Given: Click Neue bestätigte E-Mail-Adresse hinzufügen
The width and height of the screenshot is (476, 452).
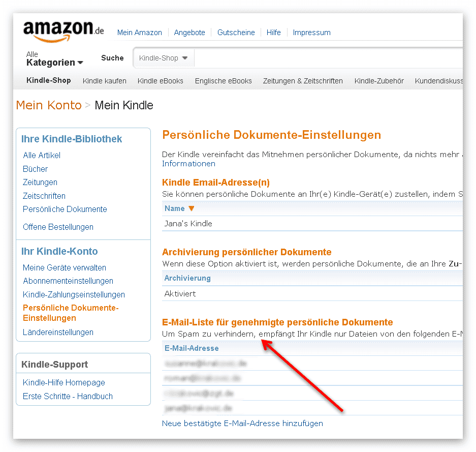Looking at the screenshot, I should coord(242,423).
